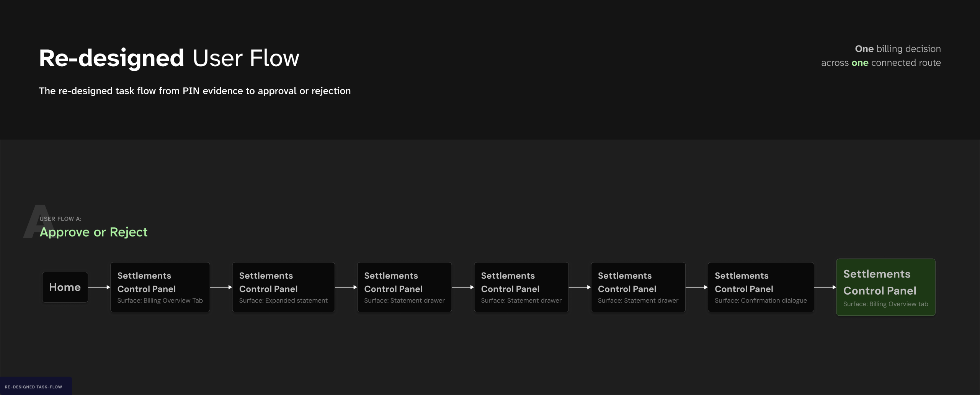This screenshot has width=980, height=395.
Task: Click the USER FLOW A: label
Action: tap(60, 219)
